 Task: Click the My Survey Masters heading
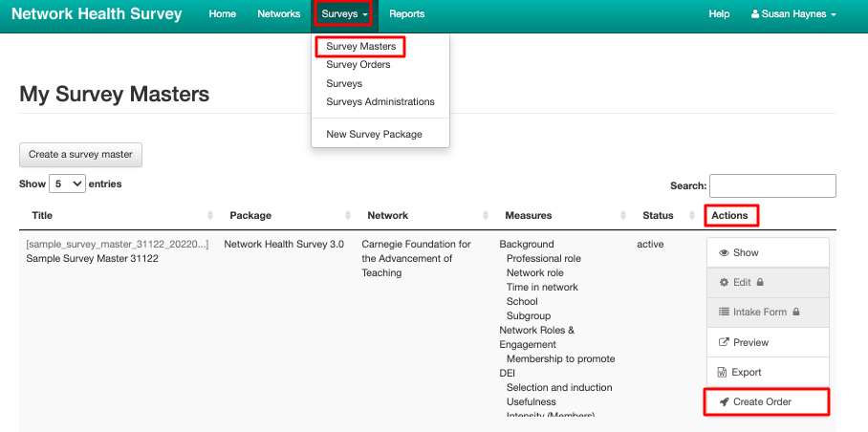point(114,94)
